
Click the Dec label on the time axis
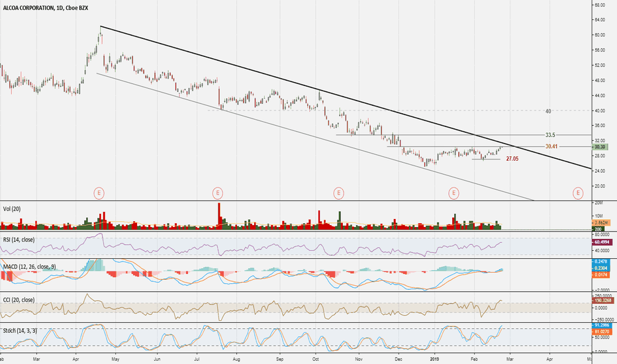(x=399, y=359)
